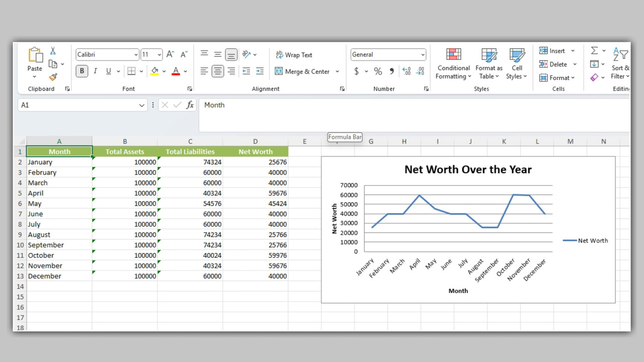Open Name Box dropdown arrow
This screenshot has height=362, width=644.
coord(142,105)
